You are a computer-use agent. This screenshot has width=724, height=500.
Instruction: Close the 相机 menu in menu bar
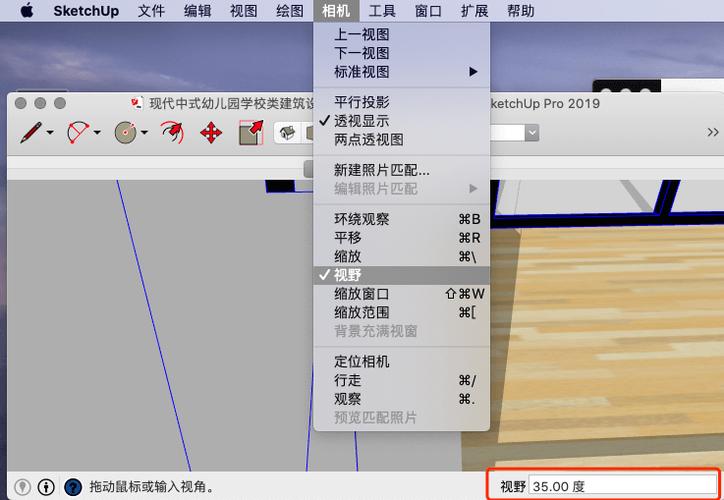[336, 11]
